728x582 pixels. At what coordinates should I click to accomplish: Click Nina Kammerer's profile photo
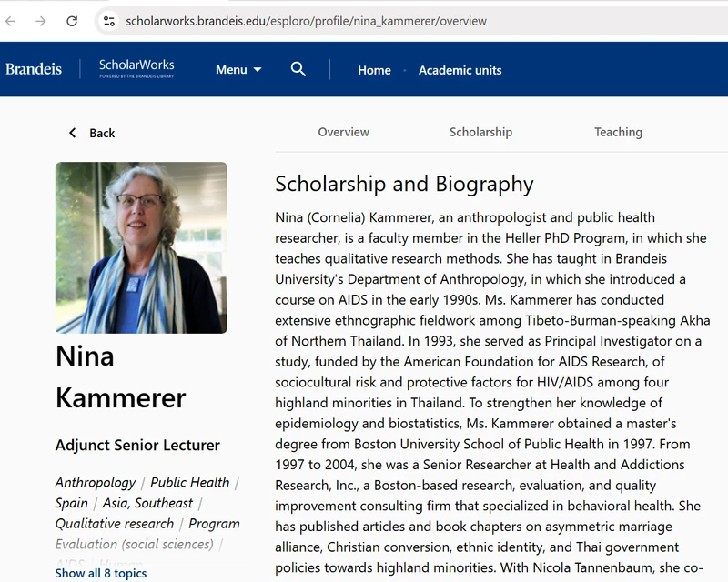pos(141,247)
